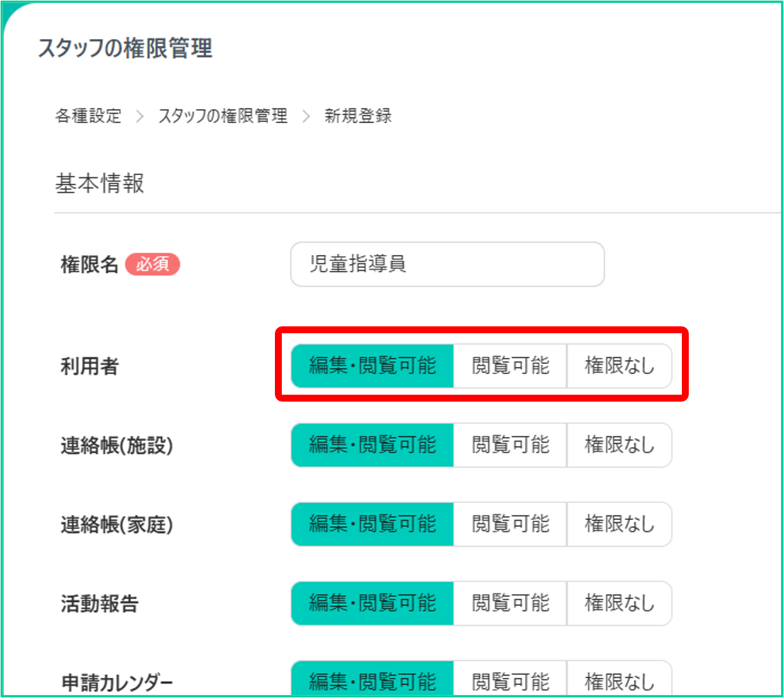Select 編集・閲覧可能 for 活動報告
This screenshot has width=784, height=698.
click(372, 604)
